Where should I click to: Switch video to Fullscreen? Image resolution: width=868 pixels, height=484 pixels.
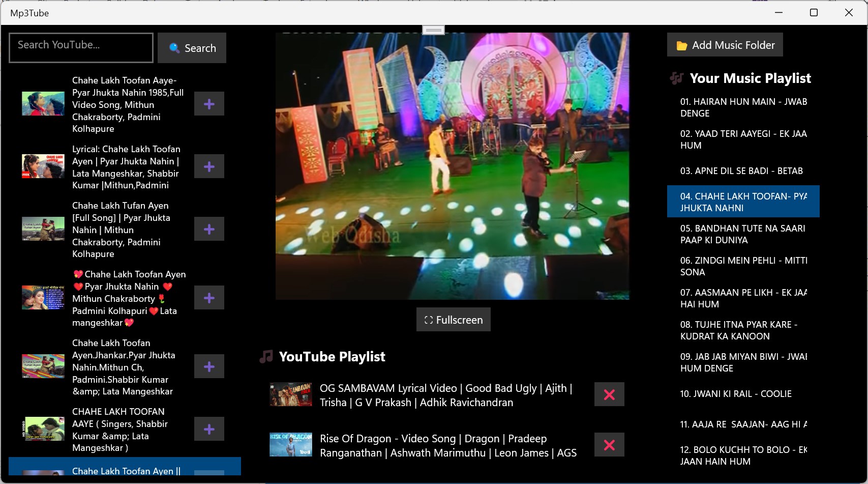453,320
